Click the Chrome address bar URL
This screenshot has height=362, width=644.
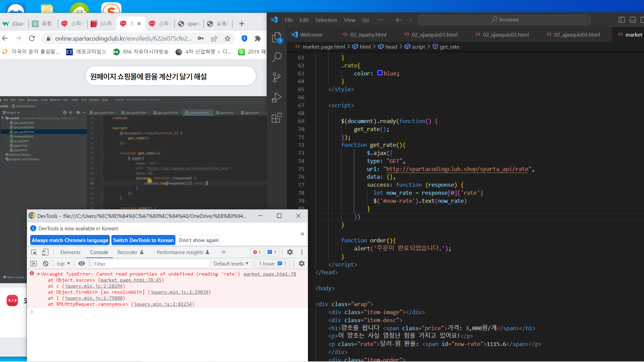123,38
